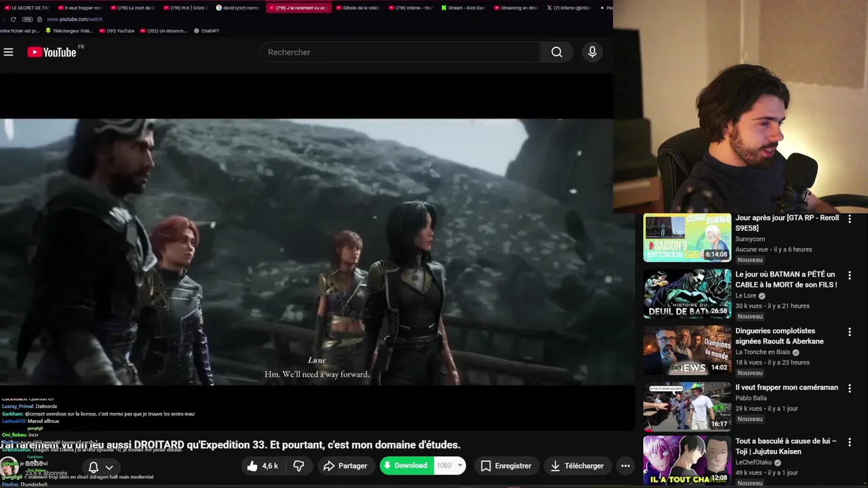Open the Téléchargeur Vidéo bookmark
The height and width of the screenshot is (488, 868).
click(x=69, y=30)
